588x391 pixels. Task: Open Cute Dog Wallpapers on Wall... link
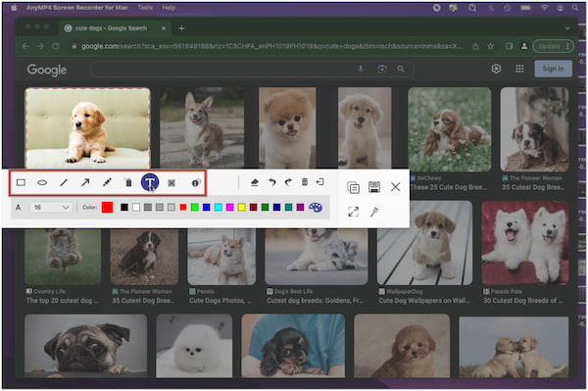tap(423, 301)
